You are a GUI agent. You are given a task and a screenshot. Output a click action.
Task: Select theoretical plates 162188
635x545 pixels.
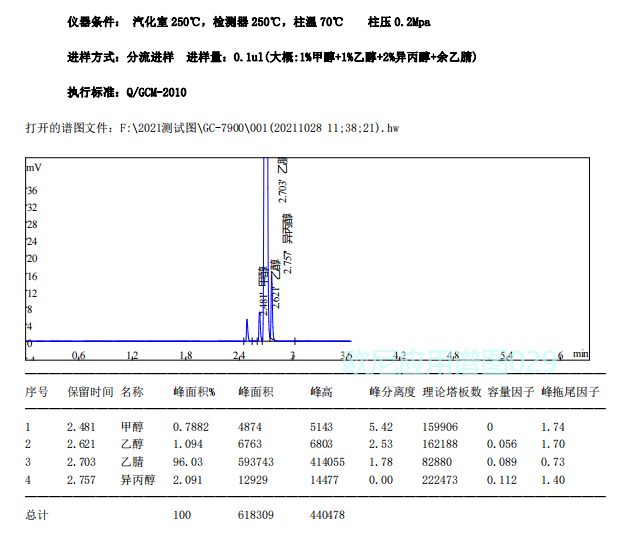pos(440,444)
